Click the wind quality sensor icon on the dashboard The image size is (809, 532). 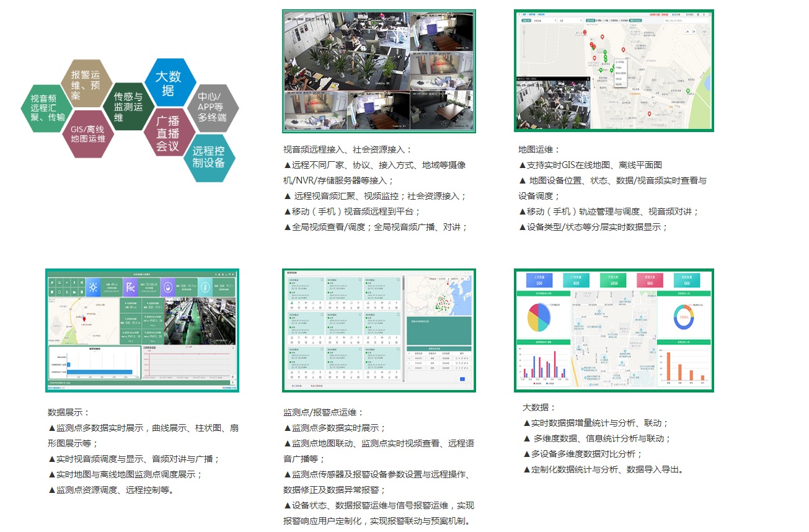click(x=131, y=286)
